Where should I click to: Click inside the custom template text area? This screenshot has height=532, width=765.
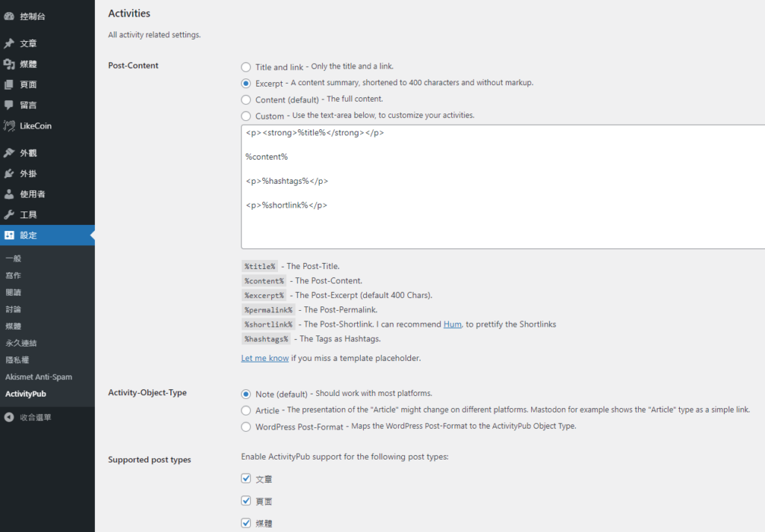pyautogui.click(x=503, y=187)
